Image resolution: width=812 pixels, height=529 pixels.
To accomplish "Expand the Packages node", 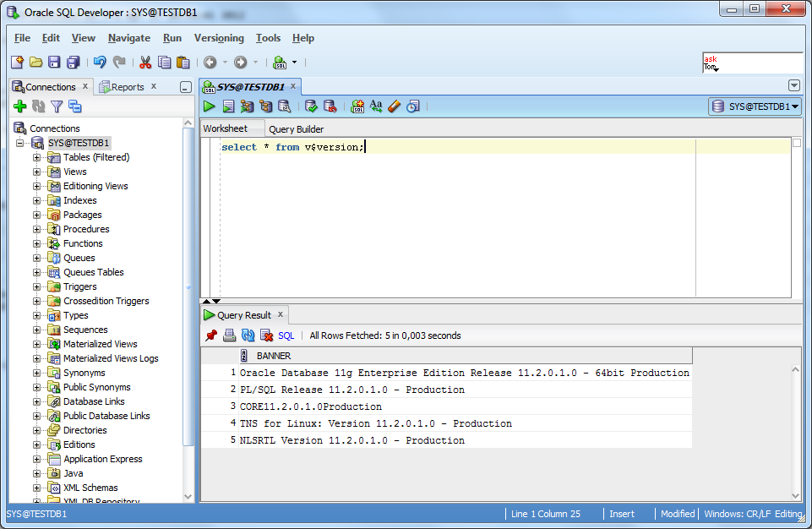I will click(x=37, y=215).
